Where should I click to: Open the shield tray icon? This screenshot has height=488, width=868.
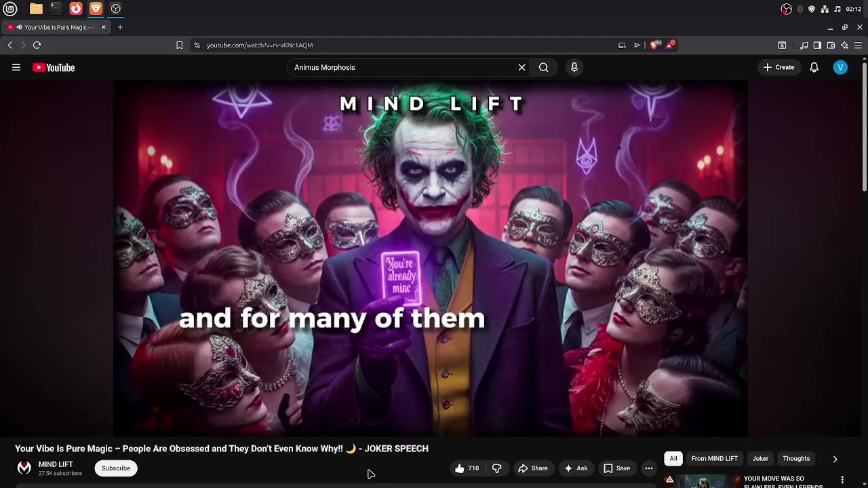tap(812, 9)
